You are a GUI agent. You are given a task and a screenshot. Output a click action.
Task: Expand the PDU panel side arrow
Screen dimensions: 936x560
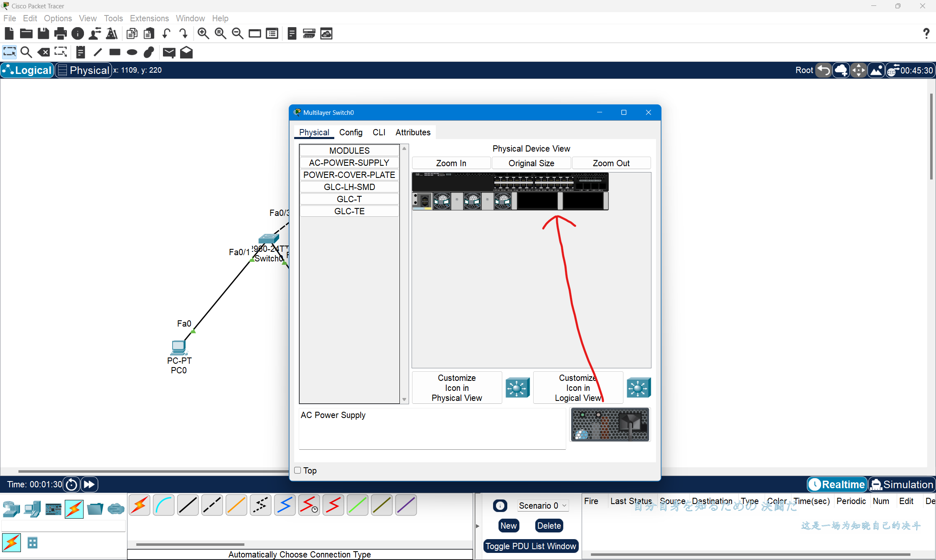point(478,526)
